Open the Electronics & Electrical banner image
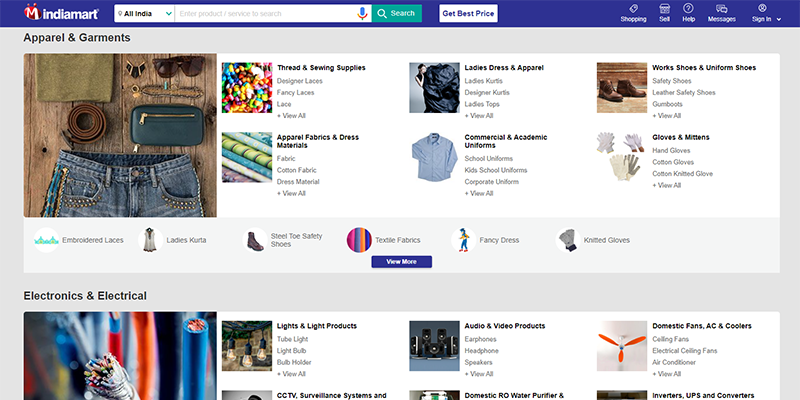 pyautogui.click(x=120, y=356)
